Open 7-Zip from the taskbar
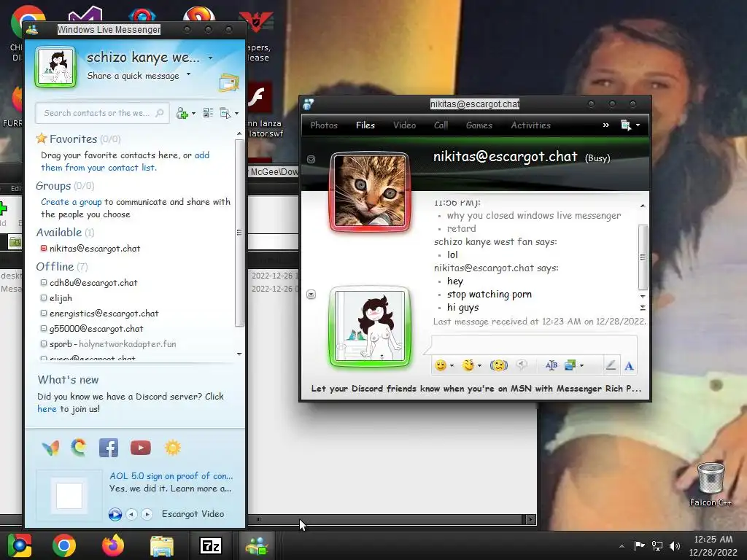Image resolution: width=747 pixels, height=560 pixels. coord(211,545)
